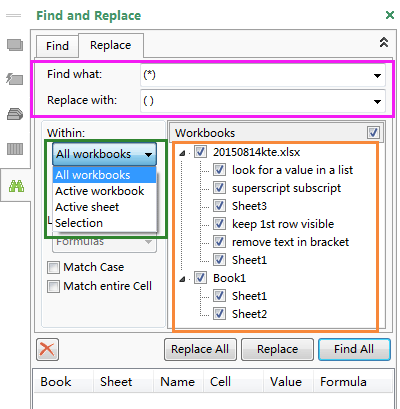The height and width of the screenshot is (409, 400).
Task: Click the red X clear results icon
Action: click(47, 349)
